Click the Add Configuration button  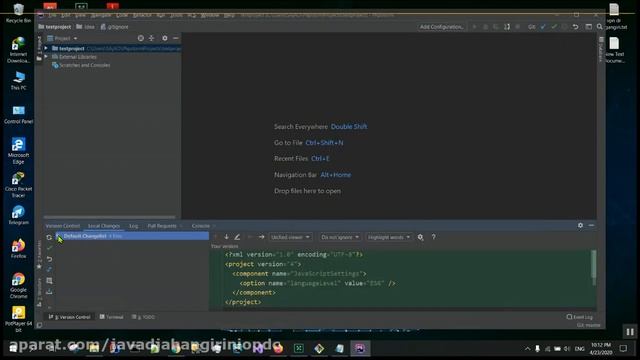(x=442, y=27)
